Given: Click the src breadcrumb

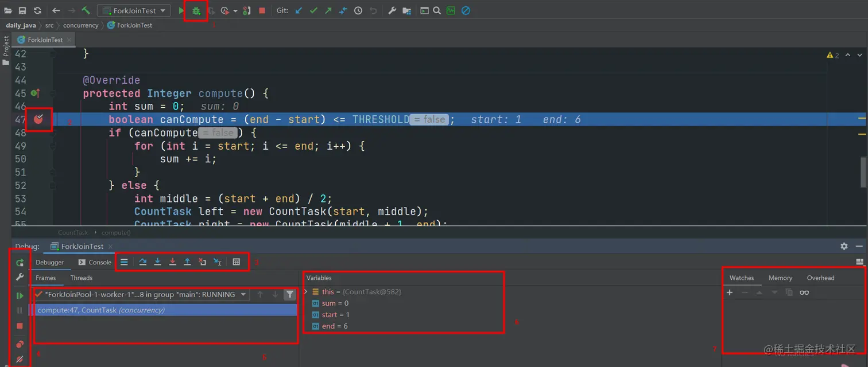Looking at the screenshot, I should [x=49, y=25].
